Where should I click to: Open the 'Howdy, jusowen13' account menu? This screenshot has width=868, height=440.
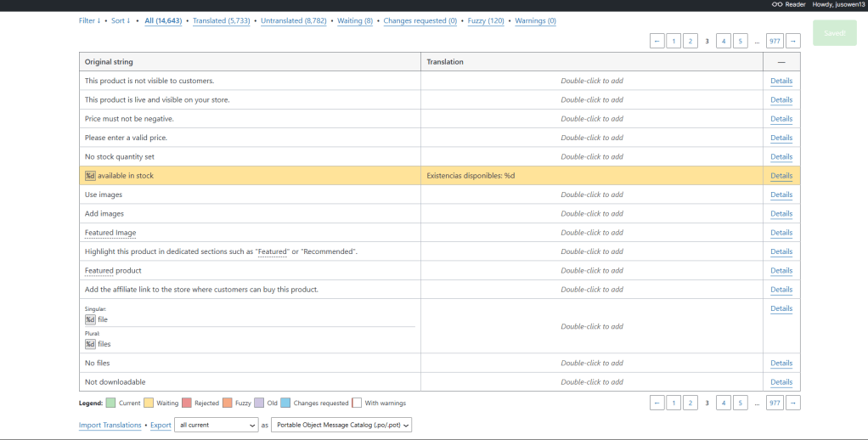pyautogui.click(x=838, y=4)
